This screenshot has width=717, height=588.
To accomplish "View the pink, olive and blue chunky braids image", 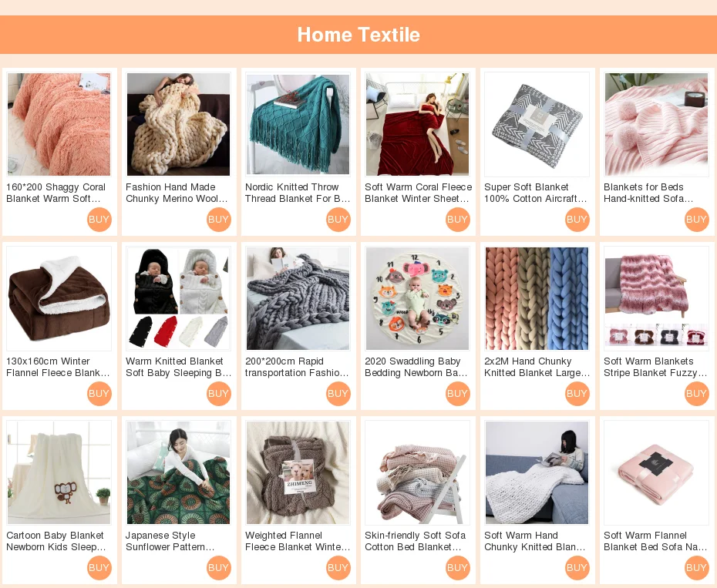I will click(x=537, y=298).
